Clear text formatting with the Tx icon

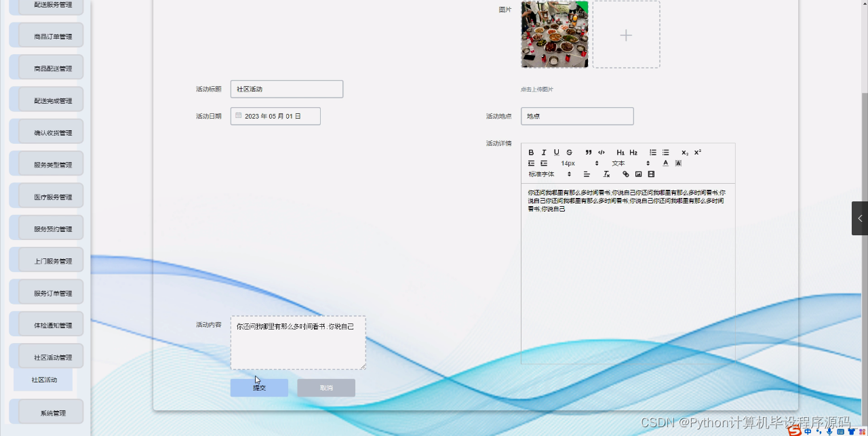tap(606, 174)
